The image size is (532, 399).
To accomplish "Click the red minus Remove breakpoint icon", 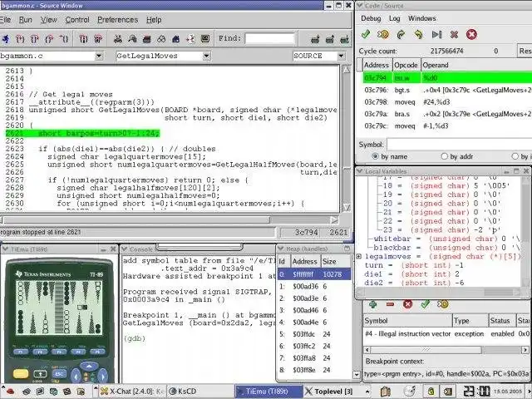I will [x=390, y=304].
